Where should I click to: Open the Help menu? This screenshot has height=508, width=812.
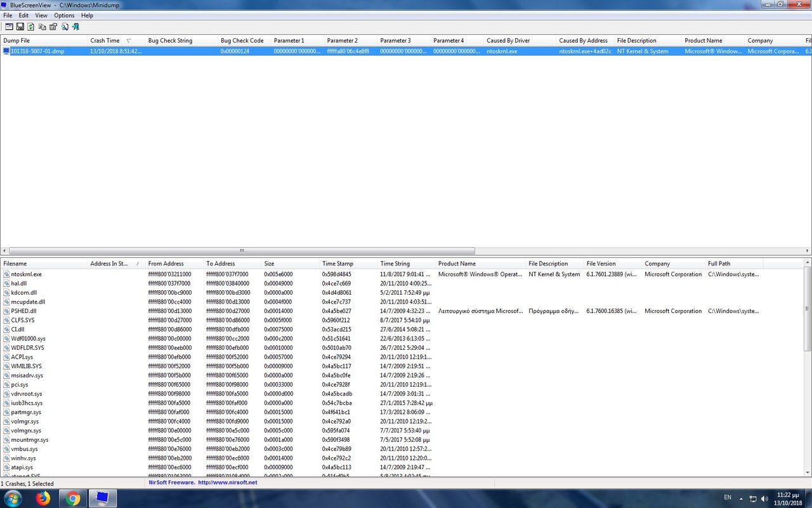coord(87,15)
